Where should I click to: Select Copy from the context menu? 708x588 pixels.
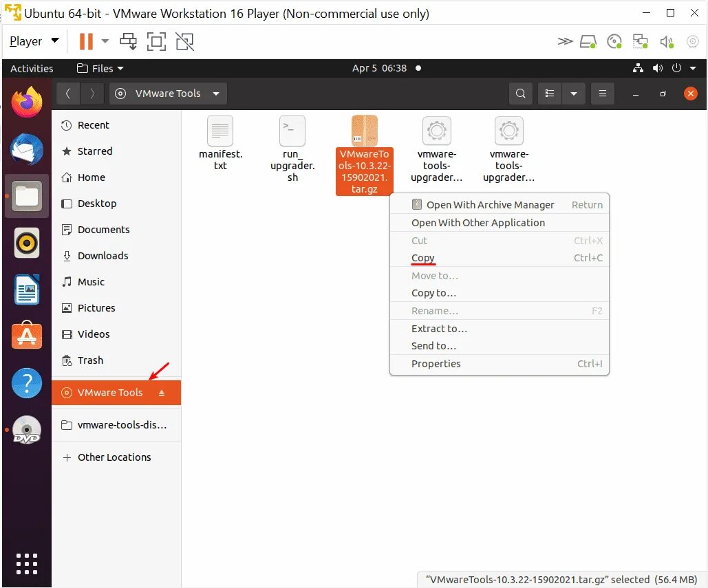click(x=500, y=258)
